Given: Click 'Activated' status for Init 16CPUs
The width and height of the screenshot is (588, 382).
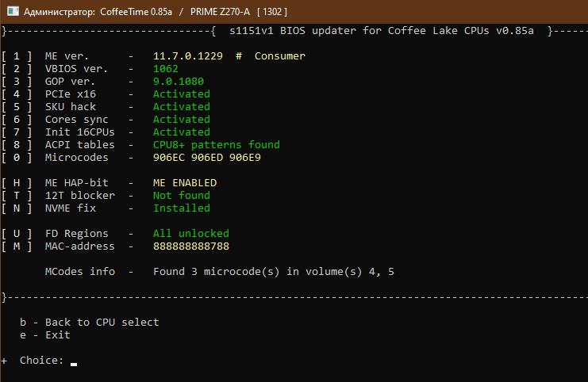Looking at the screenshot, I should click(x=182, y=132).
